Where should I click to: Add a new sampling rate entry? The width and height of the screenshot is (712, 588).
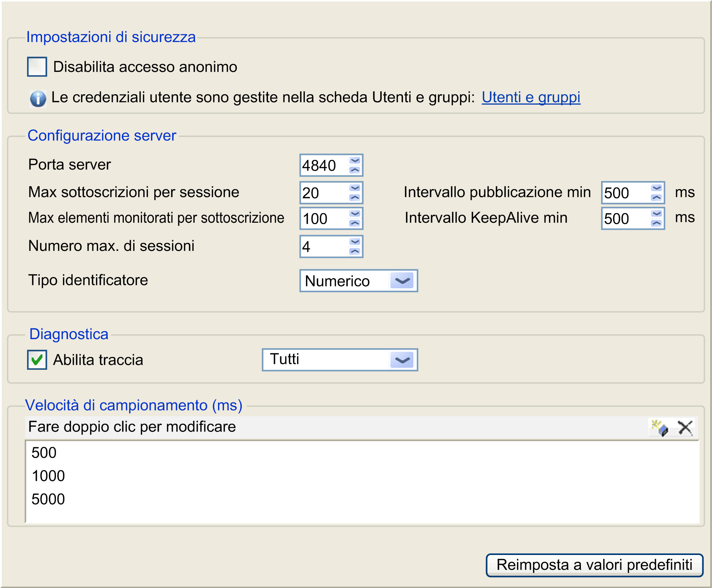point(660,428)
